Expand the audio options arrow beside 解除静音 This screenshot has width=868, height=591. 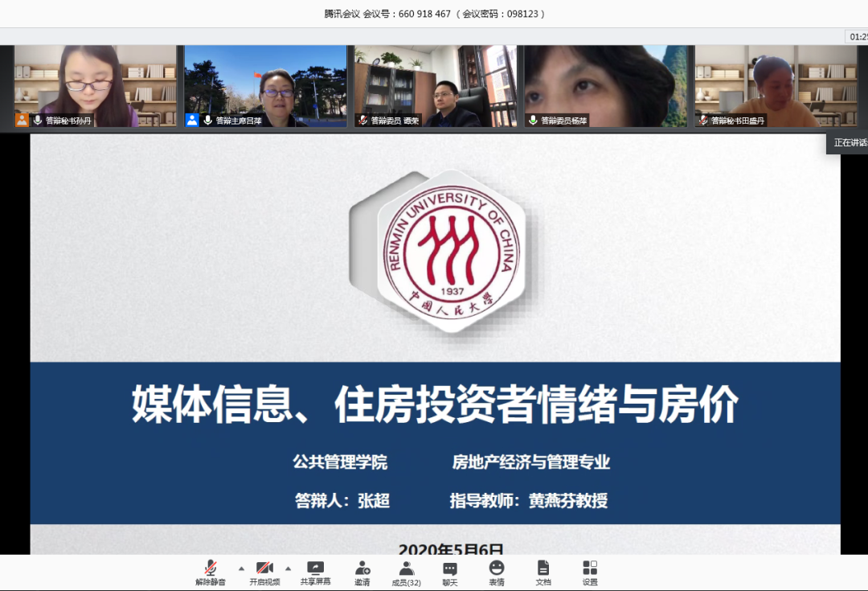[241, 568]
